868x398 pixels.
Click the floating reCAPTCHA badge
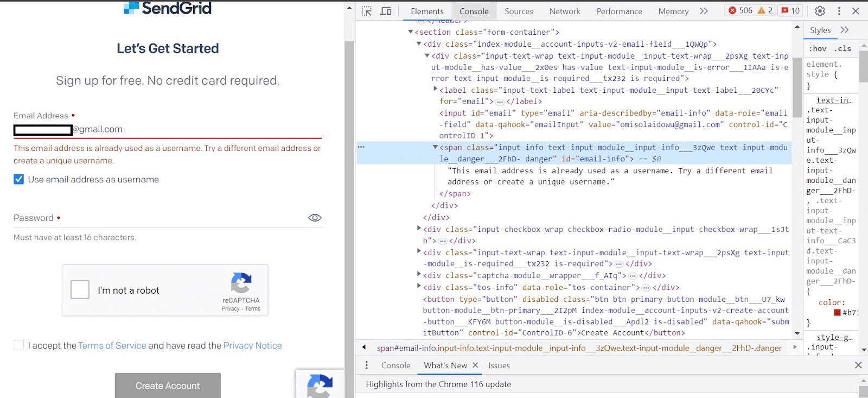320,383
